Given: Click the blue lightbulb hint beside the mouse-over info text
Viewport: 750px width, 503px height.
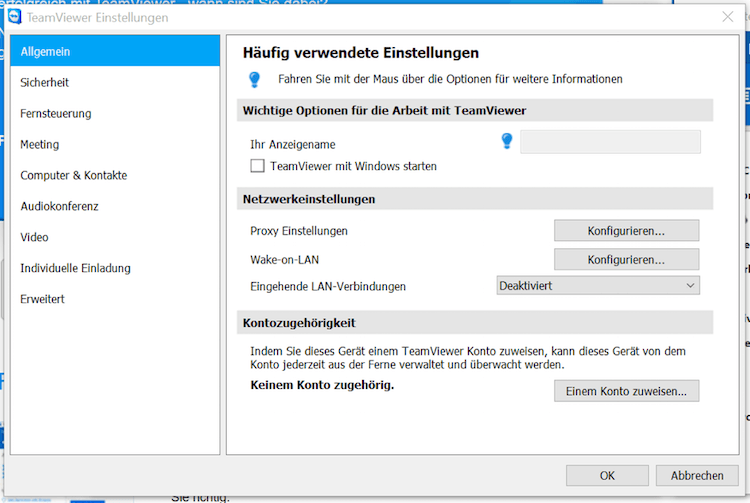Looking at the screenshot, I should pos(254,79).
